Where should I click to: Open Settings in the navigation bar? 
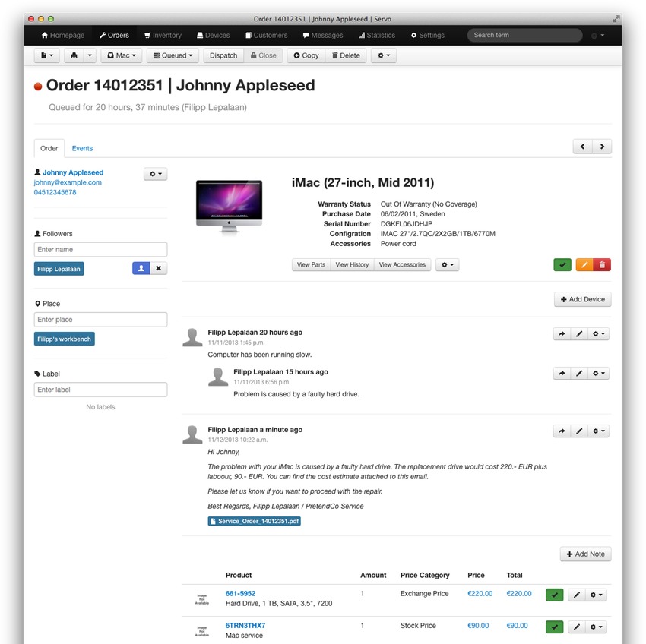click(428, 36)
